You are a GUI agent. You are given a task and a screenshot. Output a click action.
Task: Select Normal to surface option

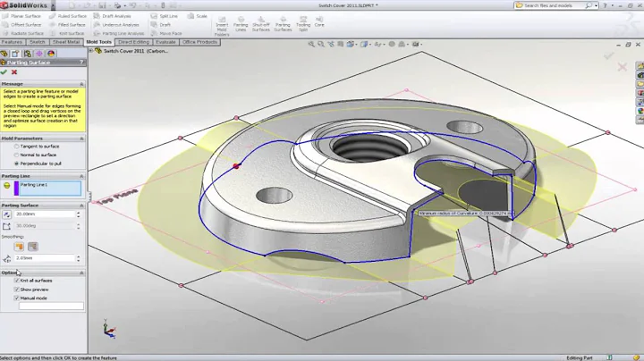coord(16,155)
